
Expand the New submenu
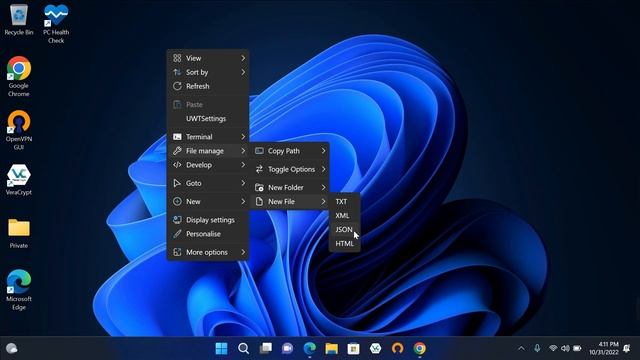pyautogui.click(x=208, y=201)
